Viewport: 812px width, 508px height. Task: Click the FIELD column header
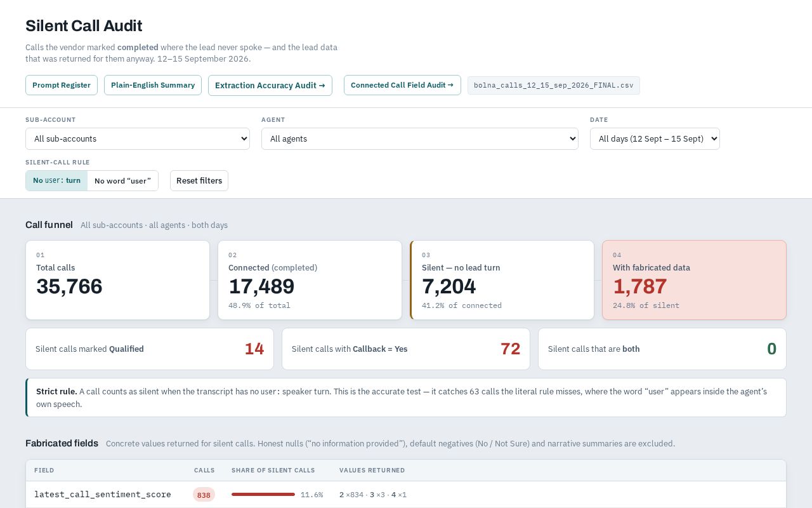click(x=44, y=471)
